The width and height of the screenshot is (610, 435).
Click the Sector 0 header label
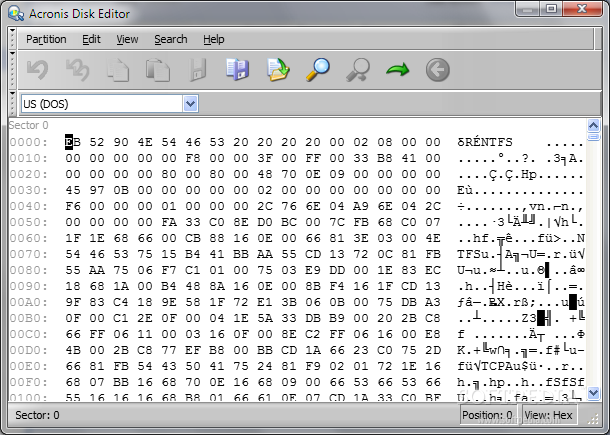tap(28, 125)
